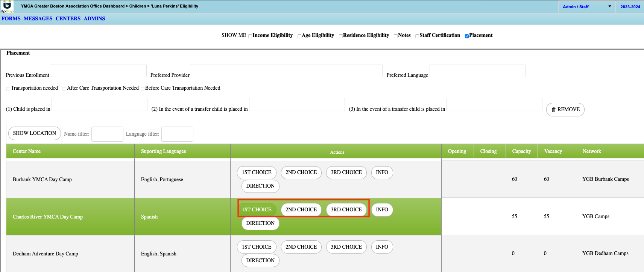Image resolution: width=644 pixels, height=272 pixels.
Task: Open INFO for Charles River YMCA Day Camp
Action: (x=382, y=210)
